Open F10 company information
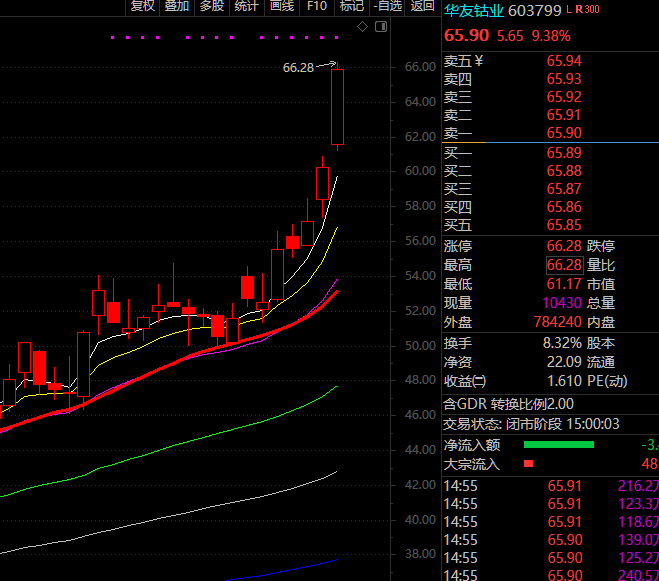This screenshot has height=581, width=659. click(317, 6)
